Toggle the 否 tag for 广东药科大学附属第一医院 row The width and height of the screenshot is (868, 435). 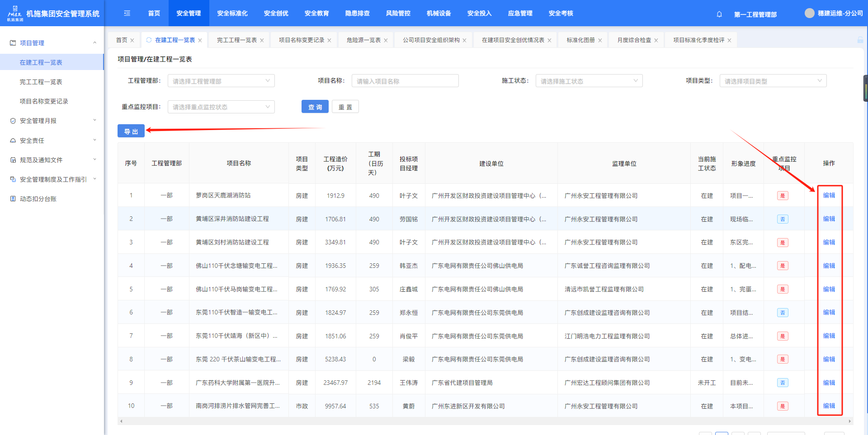click(x=782, y=383)
